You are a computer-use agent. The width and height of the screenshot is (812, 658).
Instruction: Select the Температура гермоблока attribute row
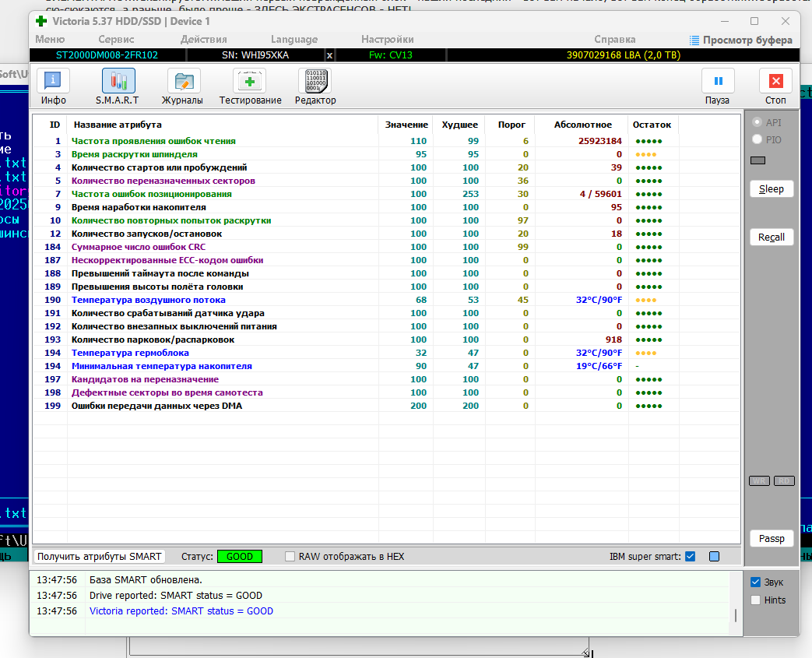[x=130, y=353]
